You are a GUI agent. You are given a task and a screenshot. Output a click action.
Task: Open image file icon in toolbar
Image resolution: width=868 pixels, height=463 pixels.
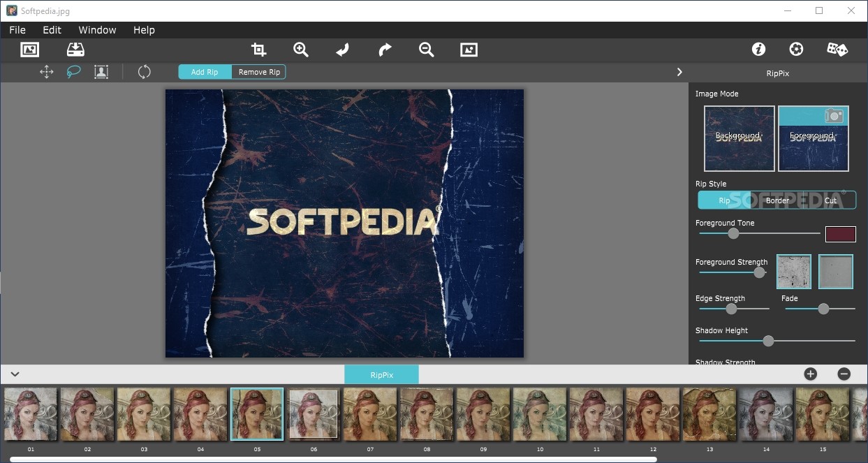(x=30, y=50)
